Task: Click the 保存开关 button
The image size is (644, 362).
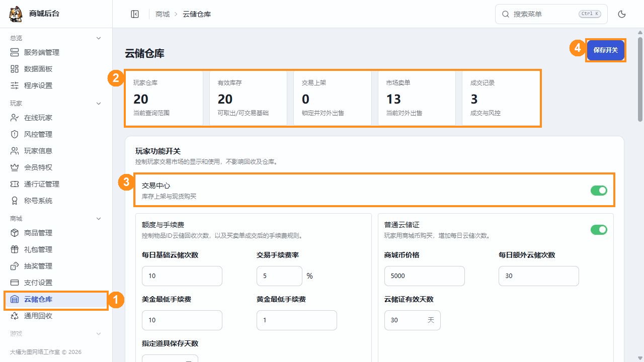Action: coord(606,50)
